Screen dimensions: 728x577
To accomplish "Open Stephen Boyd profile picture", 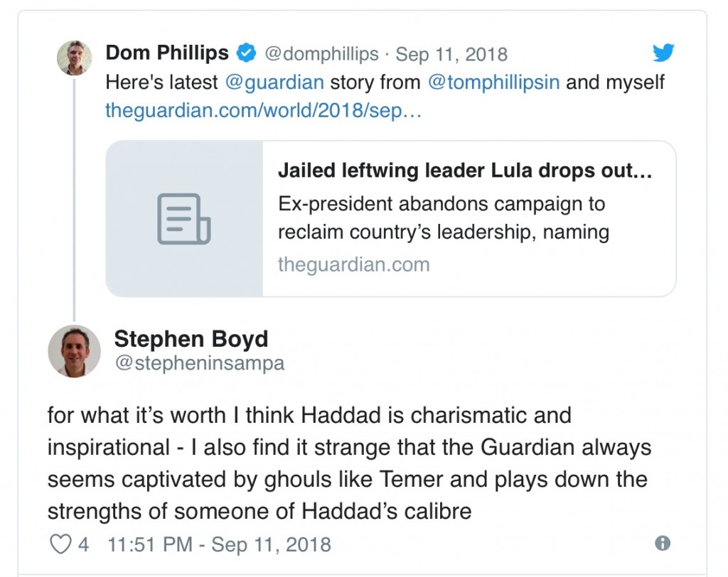I will click(74, 351).
